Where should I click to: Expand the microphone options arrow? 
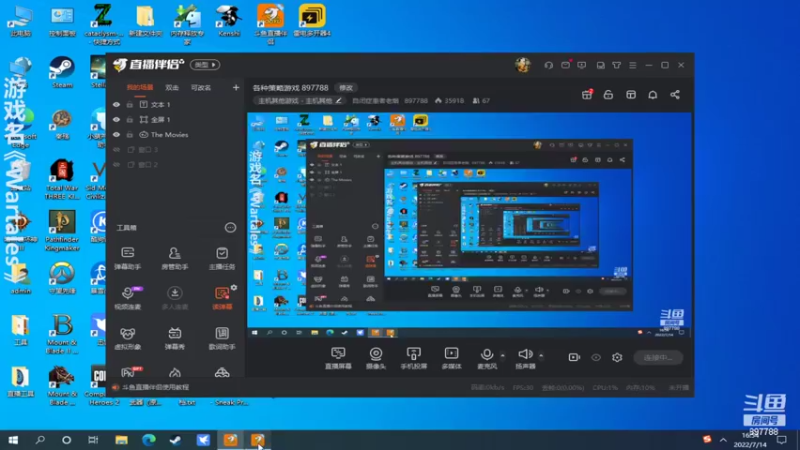[x=503, y=356]
